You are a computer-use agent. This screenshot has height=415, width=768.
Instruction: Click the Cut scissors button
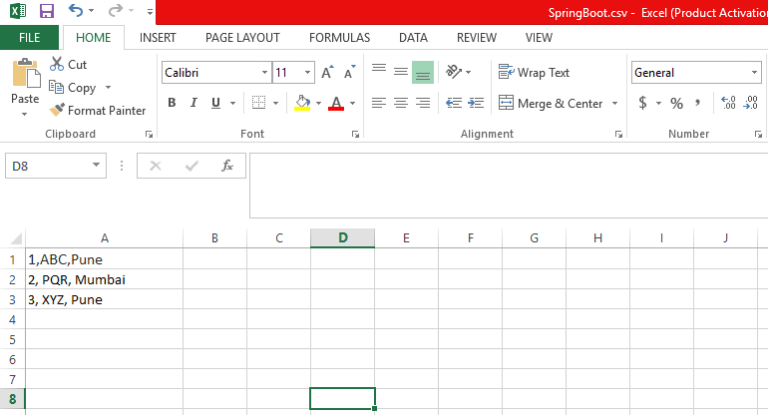click(x=68, y=64)
